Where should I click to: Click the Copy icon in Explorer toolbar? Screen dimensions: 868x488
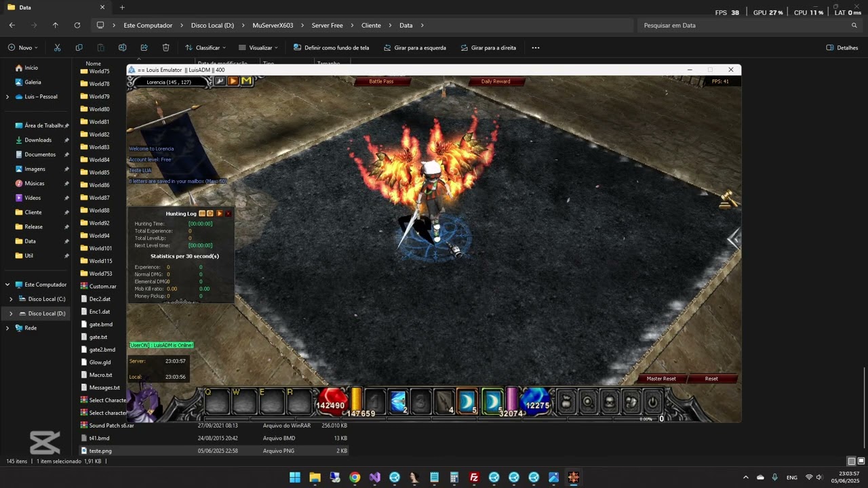click(79, 48)
